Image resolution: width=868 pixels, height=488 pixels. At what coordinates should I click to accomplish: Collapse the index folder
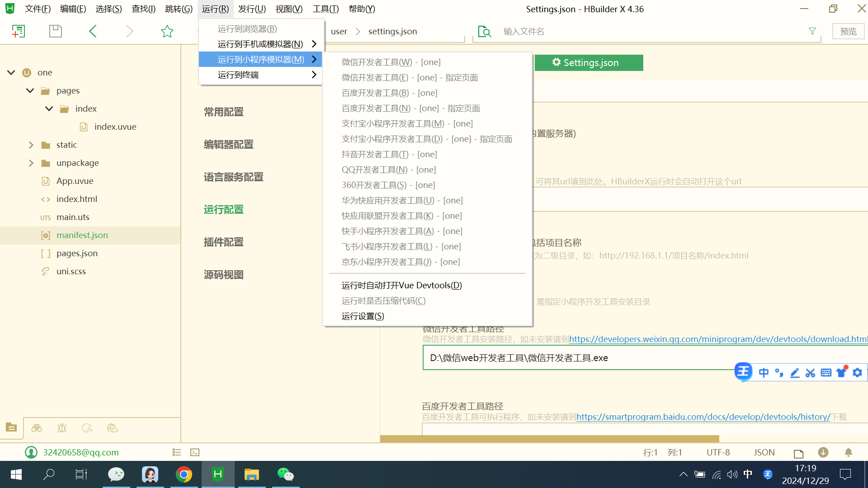pos(49,108)
